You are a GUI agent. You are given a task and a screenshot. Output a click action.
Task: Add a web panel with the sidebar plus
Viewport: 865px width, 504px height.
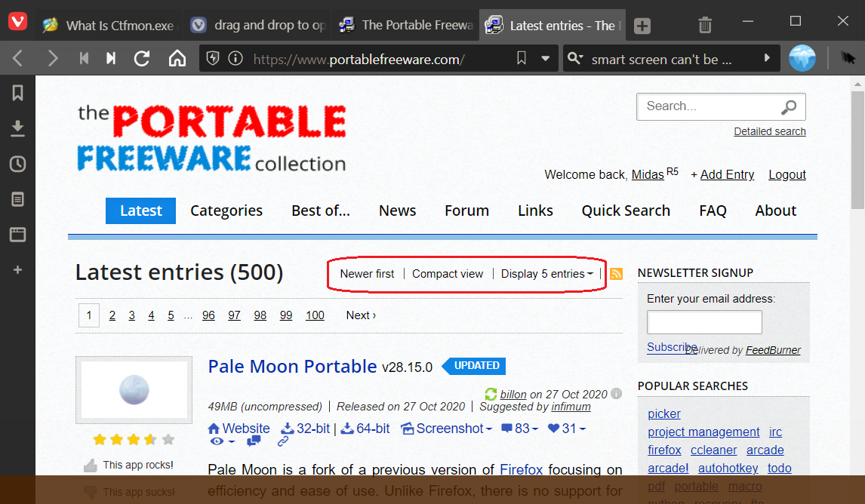click(x=17, y=269)
